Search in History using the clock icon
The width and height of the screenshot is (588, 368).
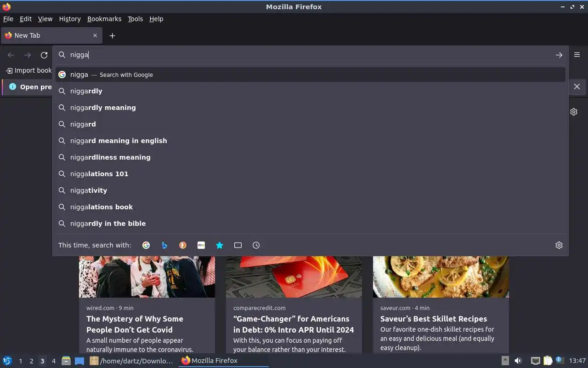(256, 245)
